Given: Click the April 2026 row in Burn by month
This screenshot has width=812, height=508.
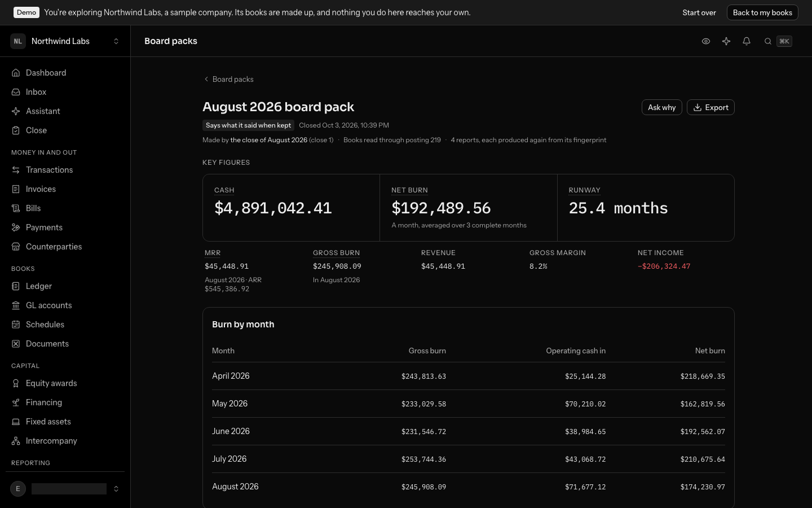Looking at the screenshot, I should [469, 376].
